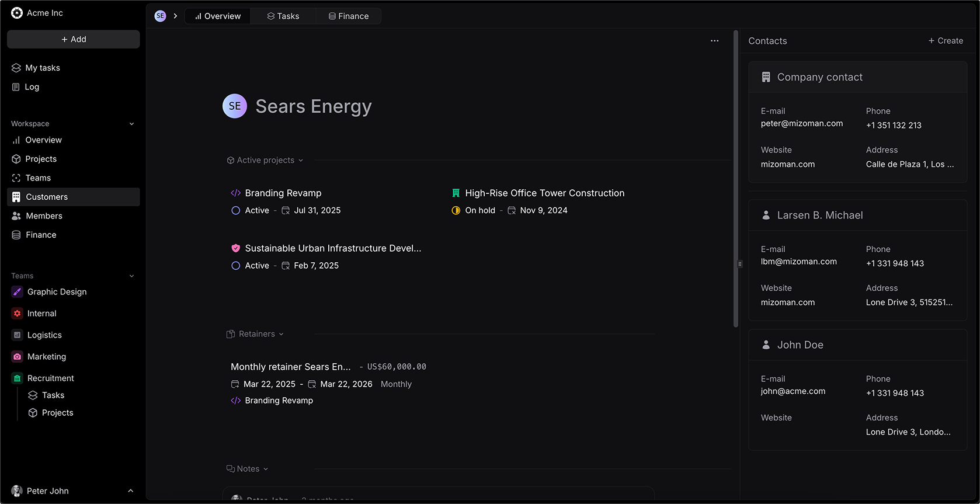The height and width of the screenshot is (504, 980).
Task: Click the Sears Energy SE avatar
Action: click(x=235, y=106)
